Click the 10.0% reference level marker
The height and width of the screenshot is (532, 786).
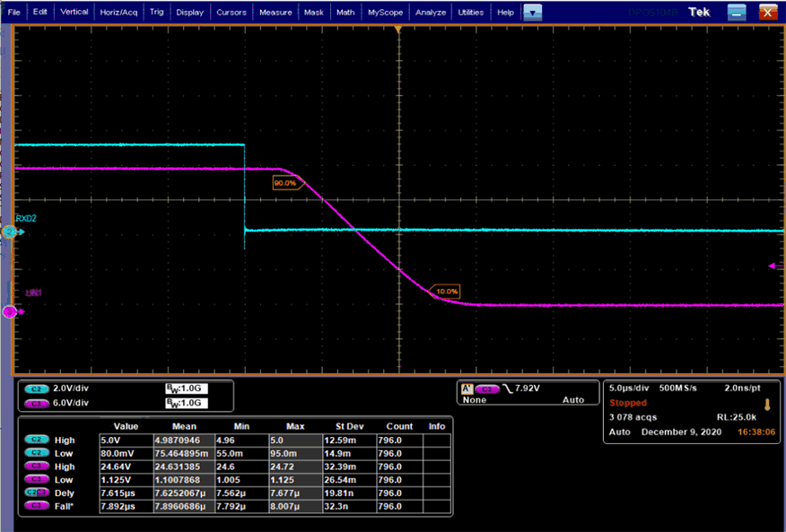click(447, 292)
